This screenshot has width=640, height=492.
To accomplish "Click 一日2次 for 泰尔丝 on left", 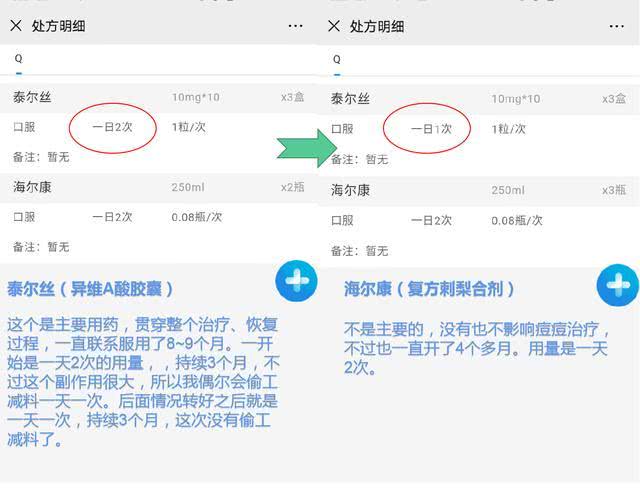I will click(112, 127).
